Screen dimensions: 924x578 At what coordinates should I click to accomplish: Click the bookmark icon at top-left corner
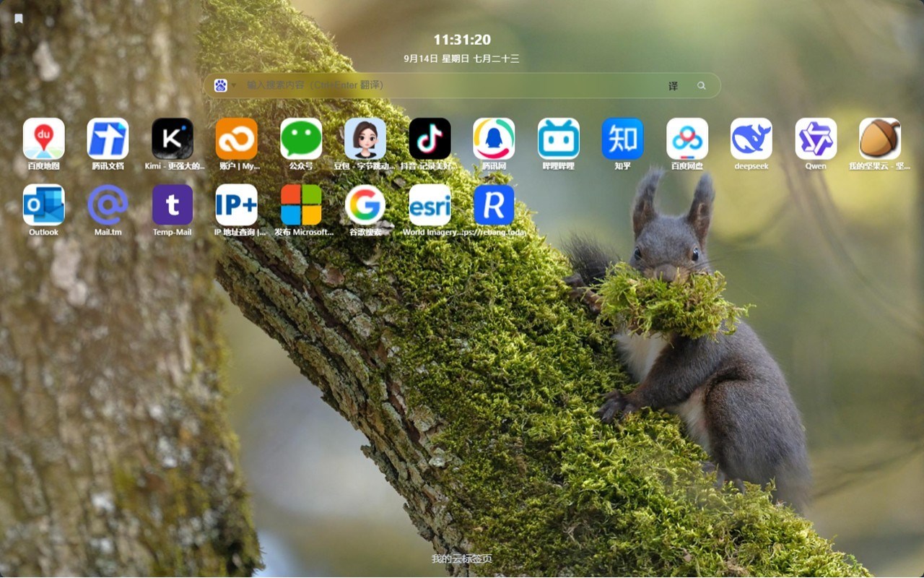pyautogui.click(x=19, y=19)
